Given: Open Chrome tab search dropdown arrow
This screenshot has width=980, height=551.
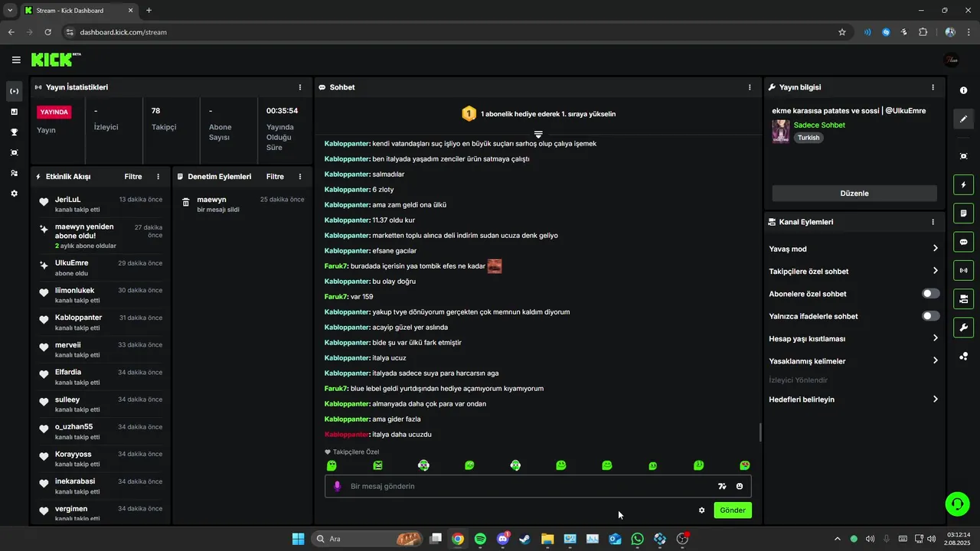Looking at the screenshot, I should coord(10,11).
